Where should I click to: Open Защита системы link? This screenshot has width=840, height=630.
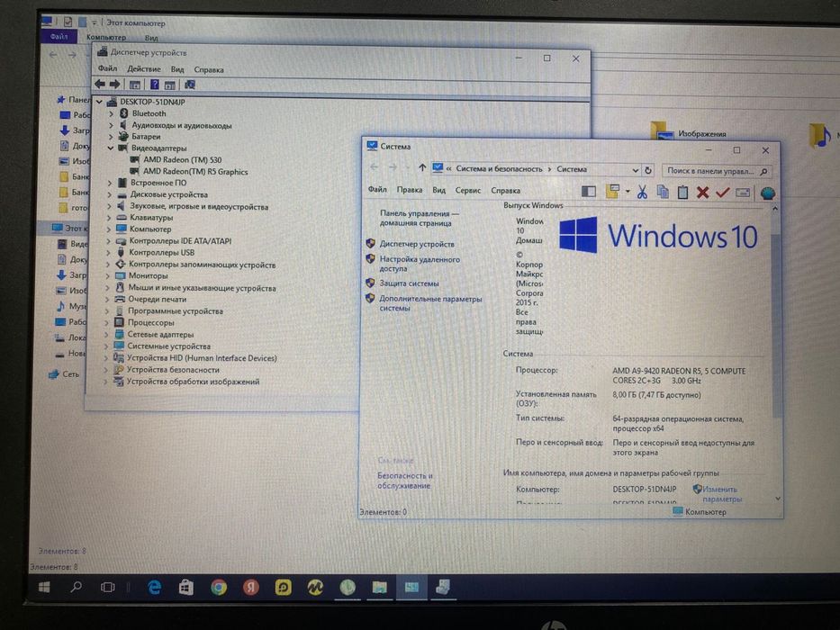pos(409,283)
